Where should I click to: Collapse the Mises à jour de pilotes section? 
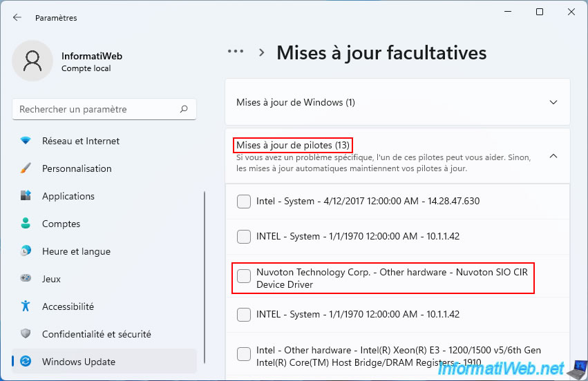pyautogui.click(x=553, y=156)
